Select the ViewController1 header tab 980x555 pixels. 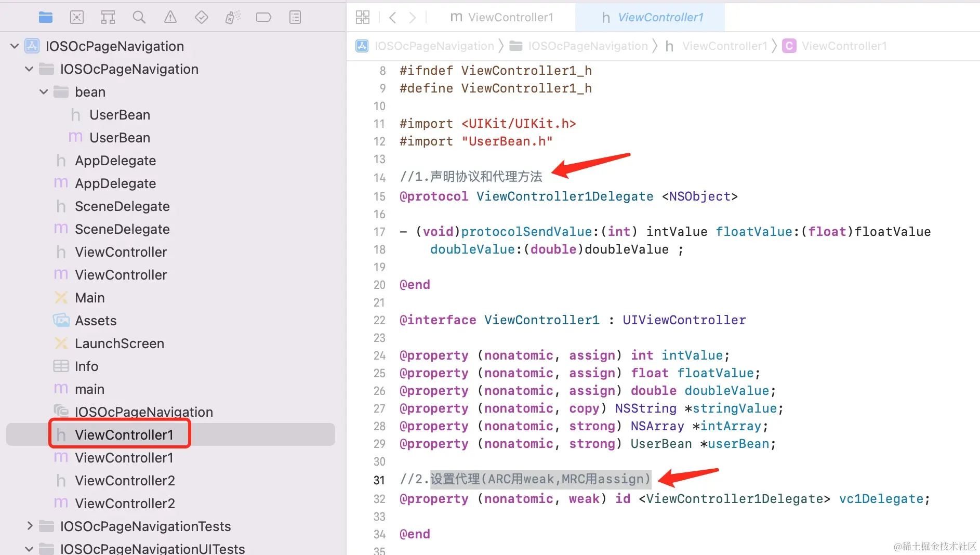[650, 17]
